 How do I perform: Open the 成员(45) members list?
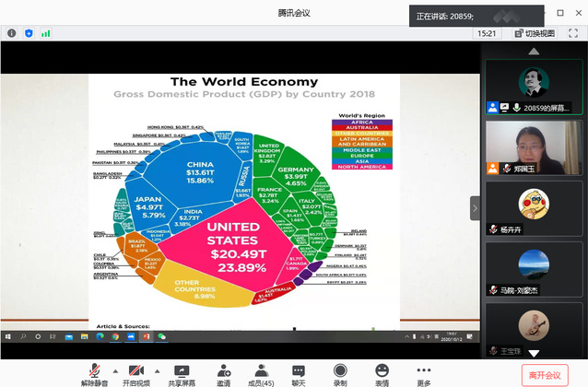click(261, 370)
